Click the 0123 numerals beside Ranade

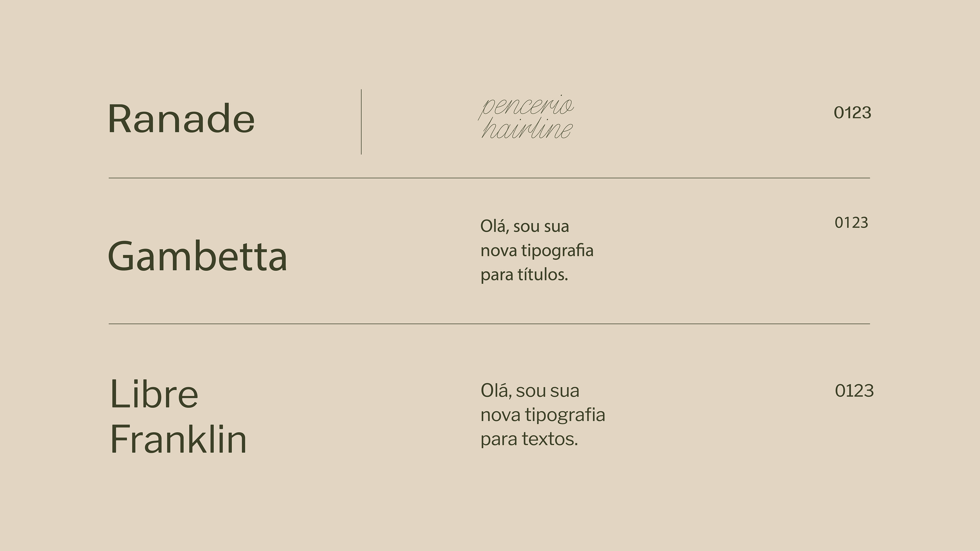852,112
